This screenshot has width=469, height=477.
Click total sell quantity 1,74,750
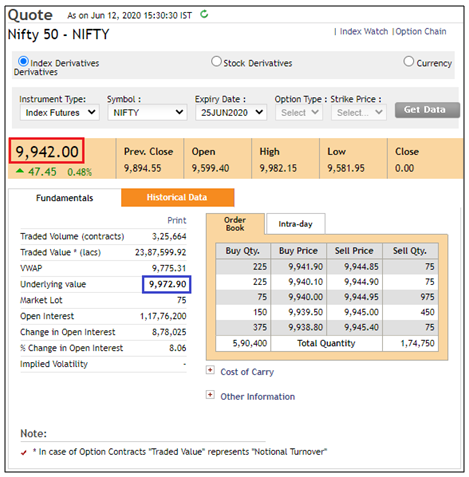(417, 343)
